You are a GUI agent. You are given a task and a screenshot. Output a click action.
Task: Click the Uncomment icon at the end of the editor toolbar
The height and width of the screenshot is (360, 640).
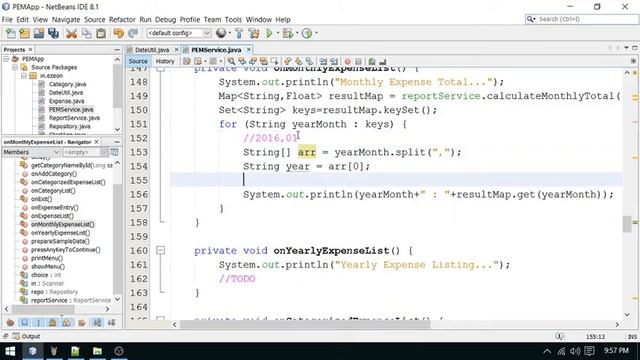(x=382, y=61)
